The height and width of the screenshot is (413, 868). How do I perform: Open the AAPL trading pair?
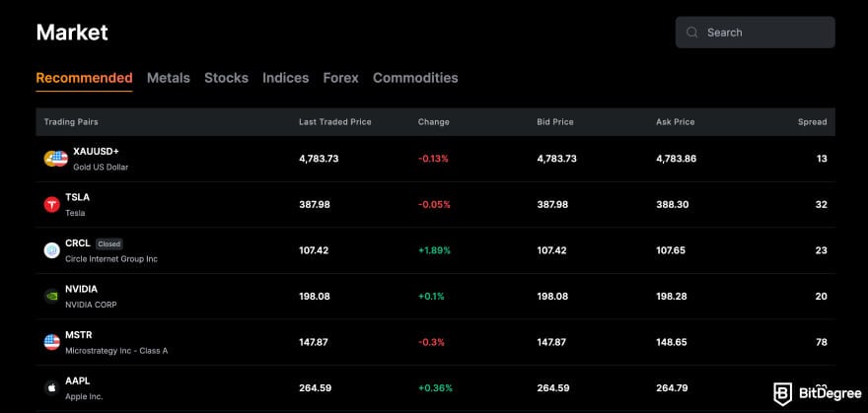436,388
